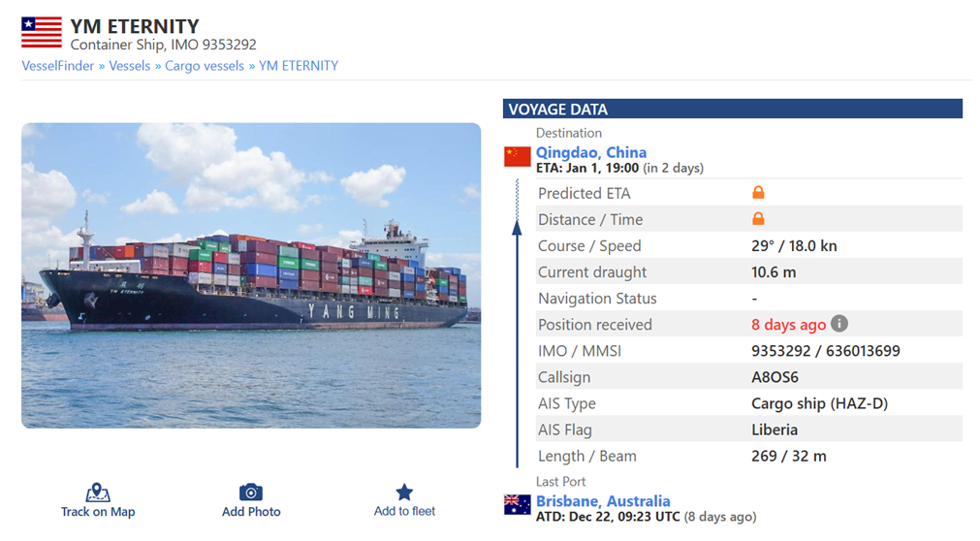The width and height of the screenshot is (980, 541).
Task: Click the Distance / Time lock icon
Action: click(758, 219)
